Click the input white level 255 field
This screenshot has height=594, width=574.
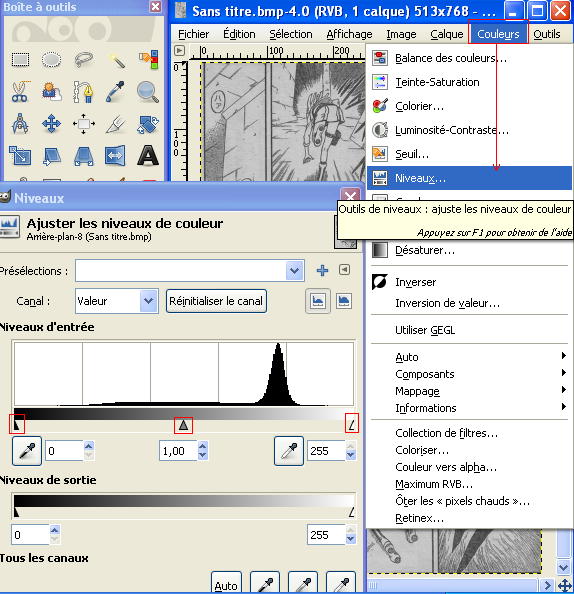326,451
